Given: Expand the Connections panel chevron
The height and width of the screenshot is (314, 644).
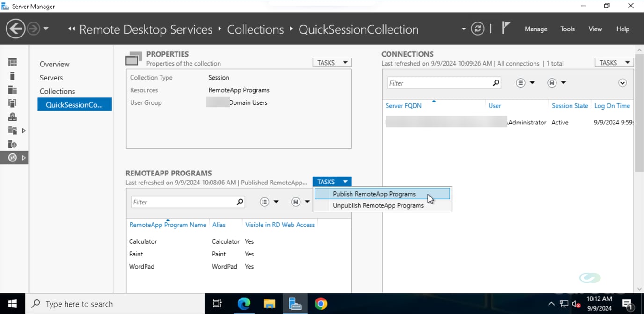Looking at the screenshot, I should point(622,82).
